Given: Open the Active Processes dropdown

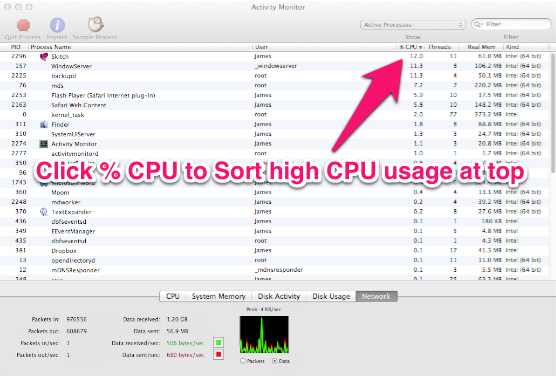Looking at the screenshot, I should 413,24.
